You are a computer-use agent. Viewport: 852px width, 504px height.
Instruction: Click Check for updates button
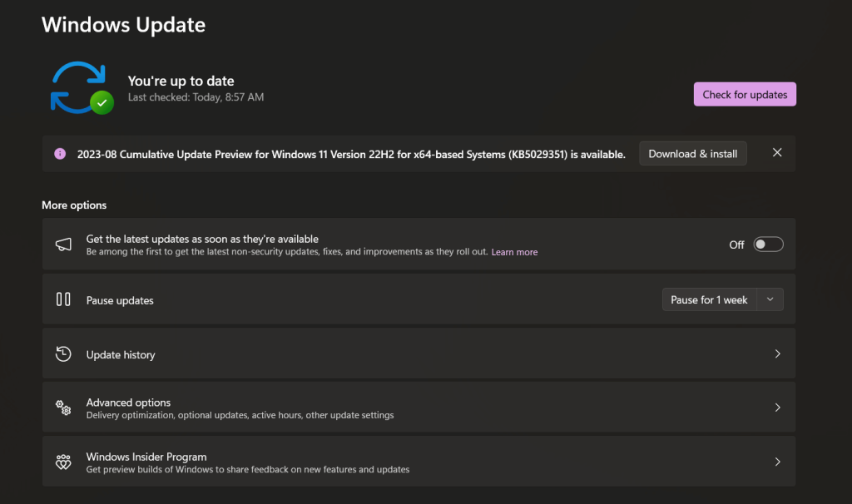(x=745, y=95)
